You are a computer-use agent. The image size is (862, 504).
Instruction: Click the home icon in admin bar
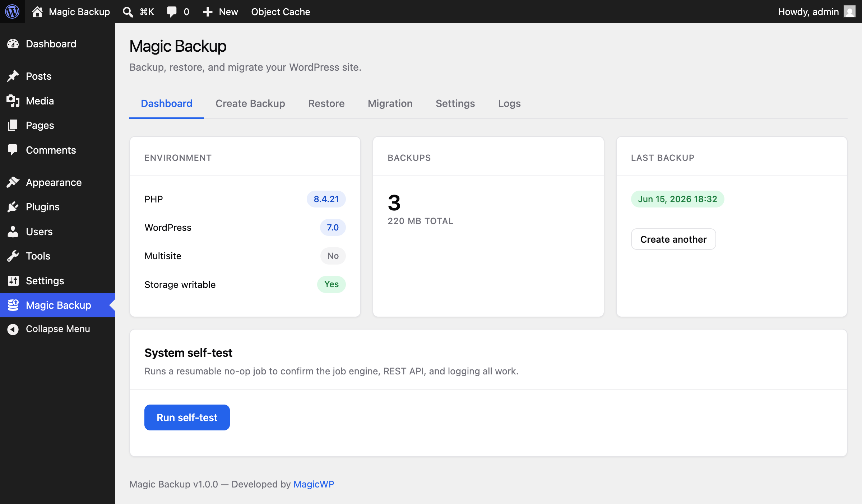[37, 12]
